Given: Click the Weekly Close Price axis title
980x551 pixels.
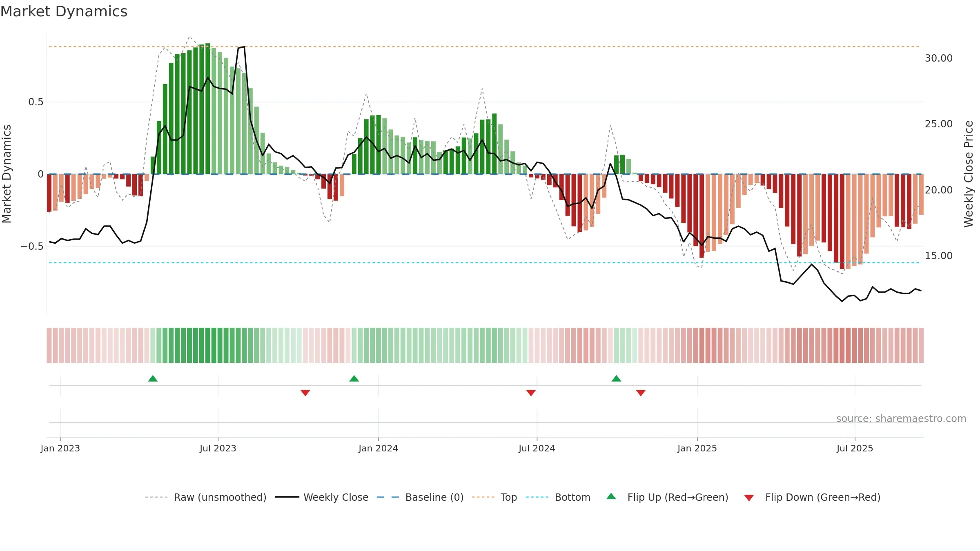Looking at the screenshot, I should click(x=969, y=174).
